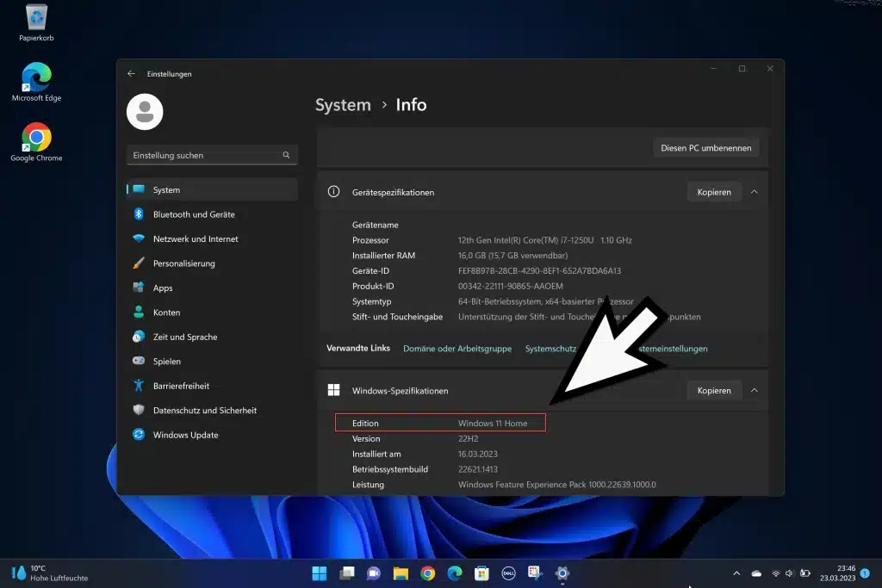Open Bluetooth und Geräte settings

[212, 214]
